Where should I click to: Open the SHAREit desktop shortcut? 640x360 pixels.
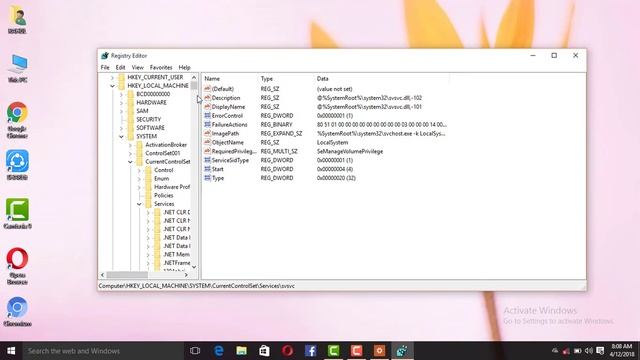click(17, 165)
